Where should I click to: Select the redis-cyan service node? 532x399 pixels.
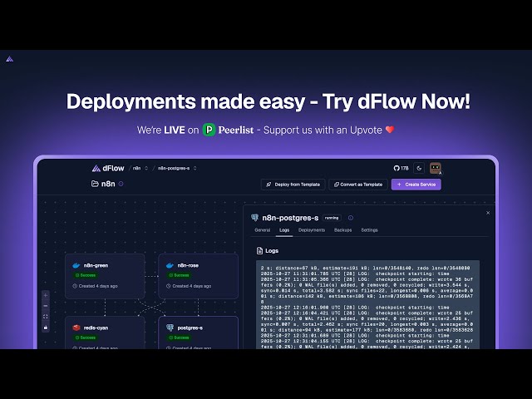coord(105,332)
